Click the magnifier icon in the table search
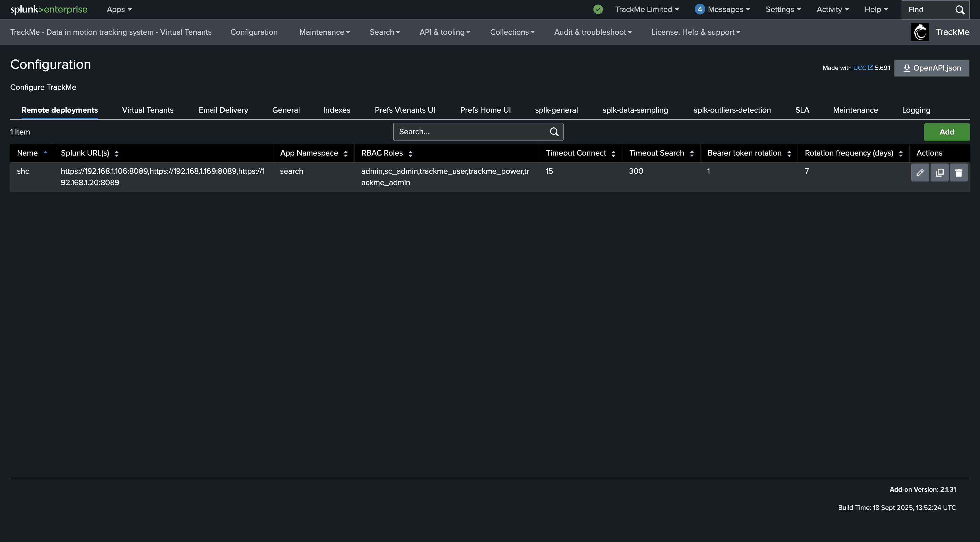 554,132
